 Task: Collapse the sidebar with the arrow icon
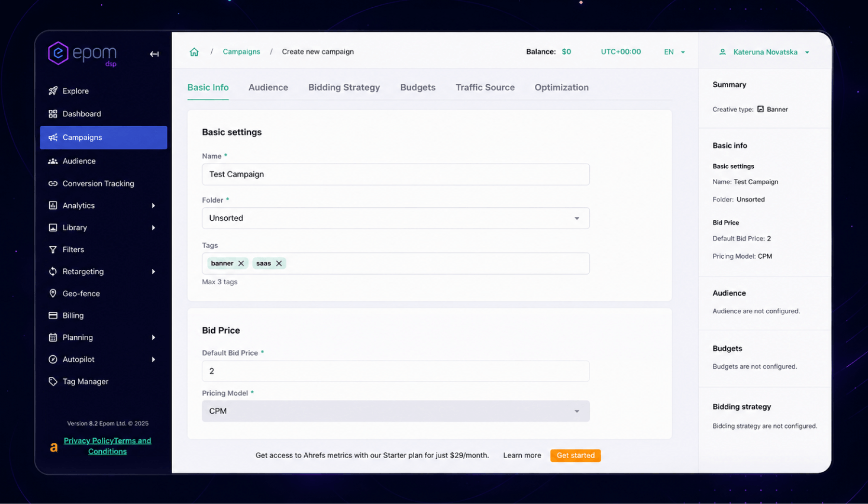(x=154, y=54)
